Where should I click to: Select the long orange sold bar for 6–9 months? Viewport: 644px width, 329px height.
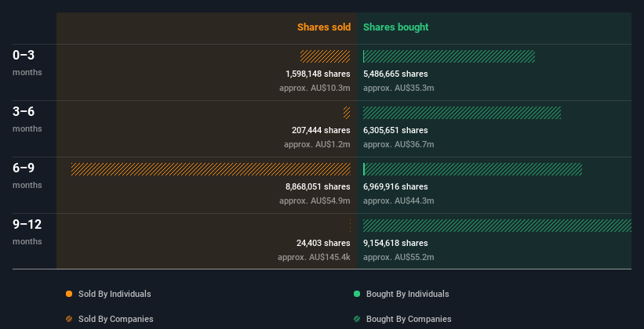pos(211,169)
